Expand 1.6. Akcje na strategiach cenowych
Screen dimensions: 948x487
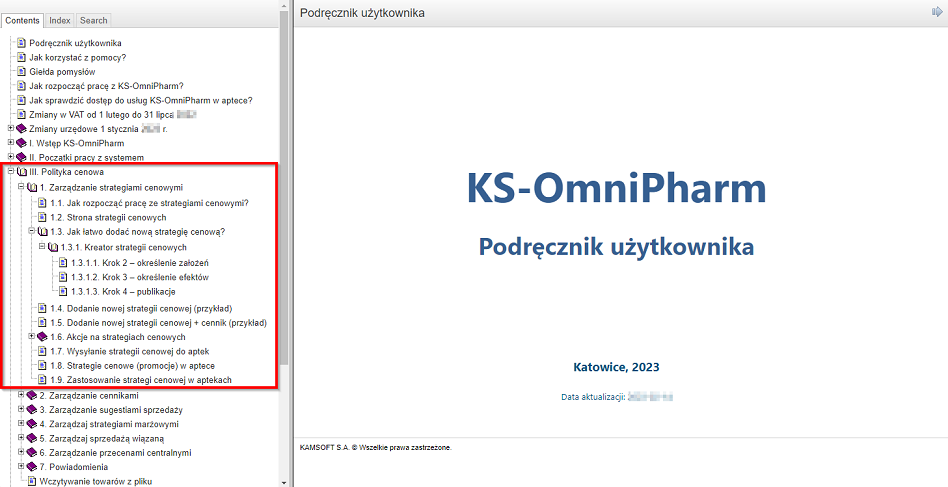click(32, 337)
